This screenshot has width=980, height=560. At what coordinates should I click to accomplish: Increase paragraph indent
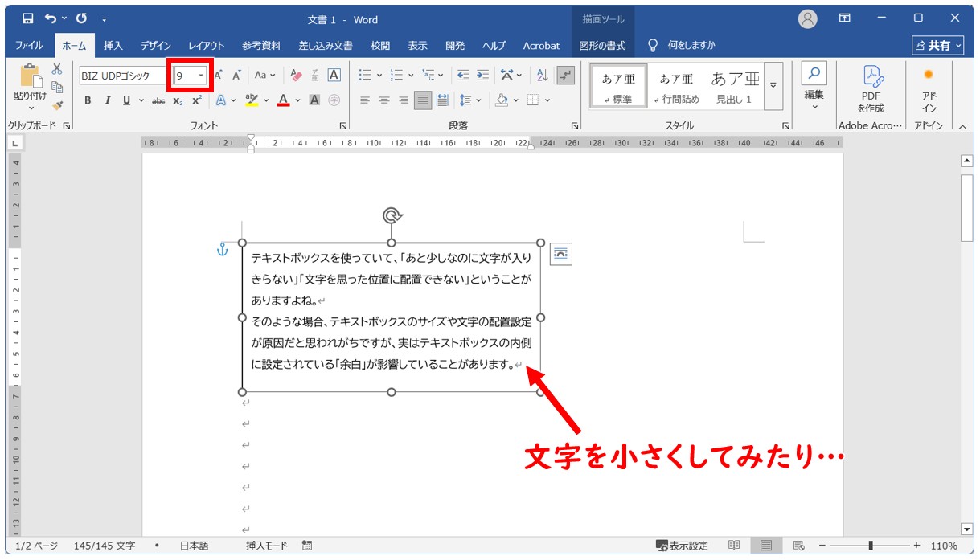coord(482,76)
